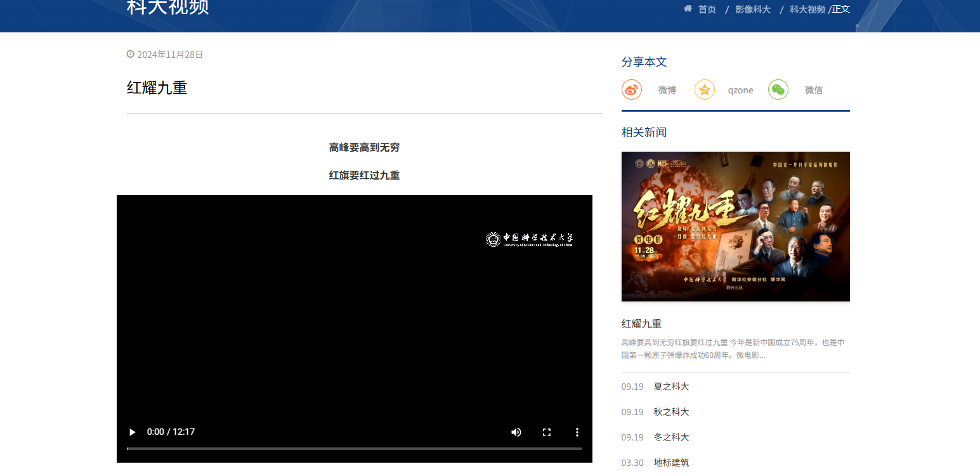The height and width of the screenshot is (476, 980).
Task: Open the more options dropdown in the player
Action: [577, 432]
